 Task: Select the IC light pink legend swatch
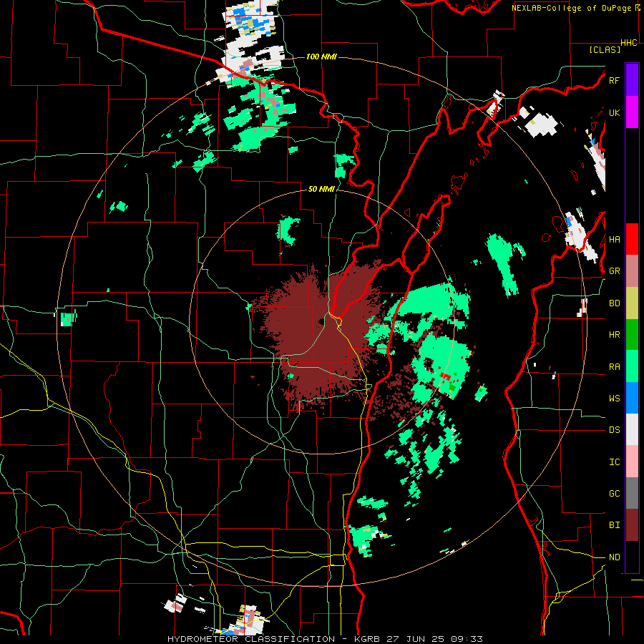(632, 462)
